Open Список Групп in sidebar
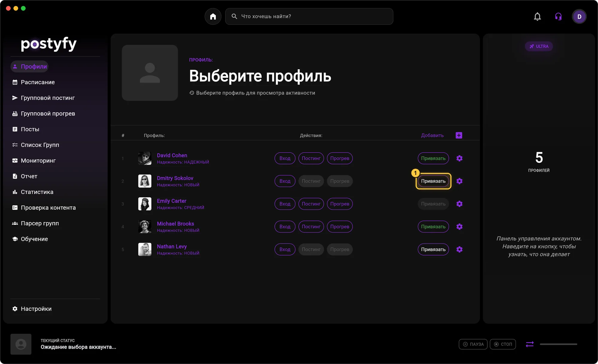Screen dimensions: 598x364 click(36, 145)
